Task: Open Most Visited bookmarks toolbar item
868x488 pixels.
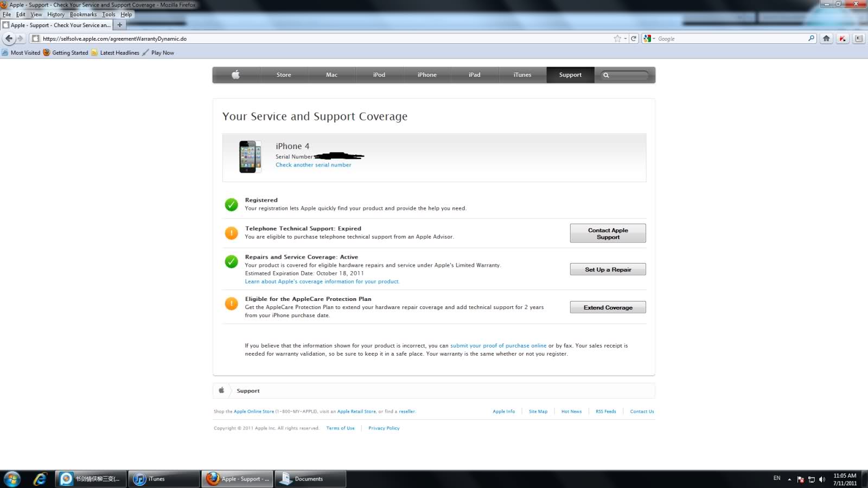Action: (x=21, y=53)
